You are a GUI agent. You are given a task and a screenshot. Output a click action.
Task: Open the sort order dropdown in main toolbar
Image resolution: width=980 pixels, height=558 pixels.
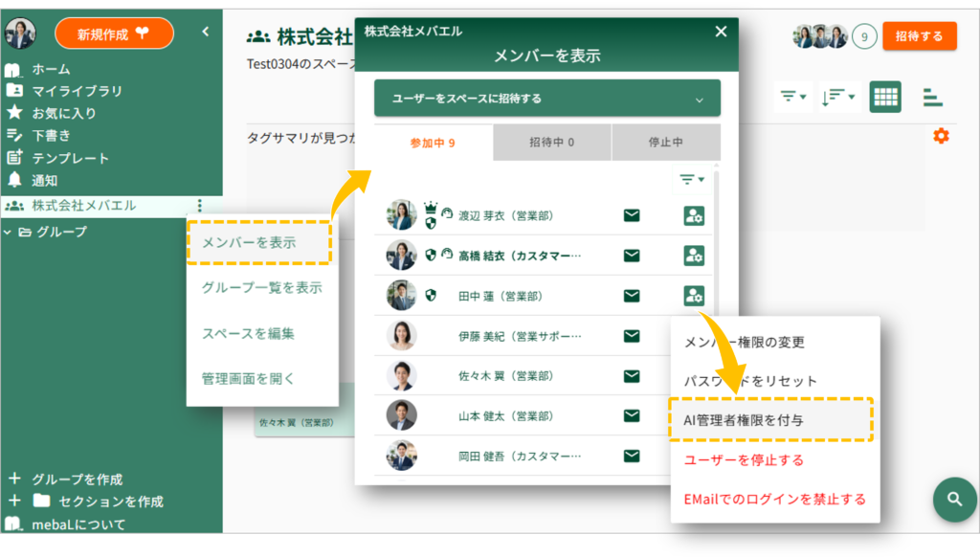pos(838,97)
